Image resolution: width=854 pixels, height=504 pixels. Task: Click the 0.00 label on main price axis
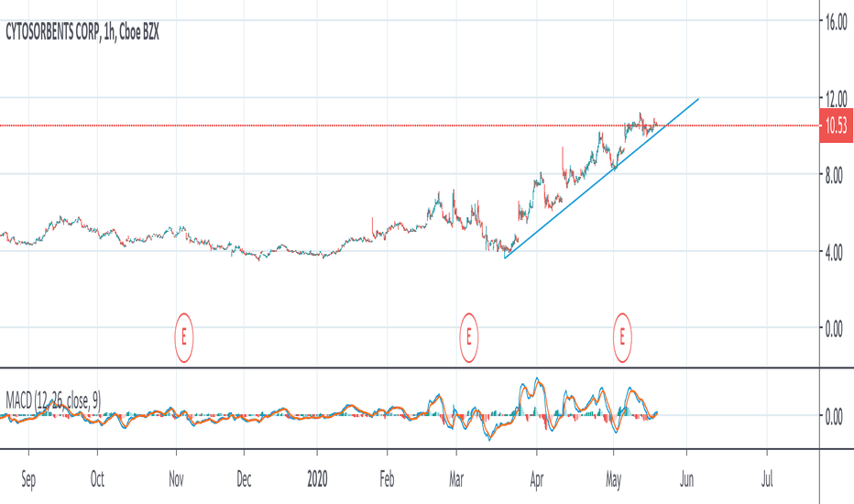coord(834,329)
